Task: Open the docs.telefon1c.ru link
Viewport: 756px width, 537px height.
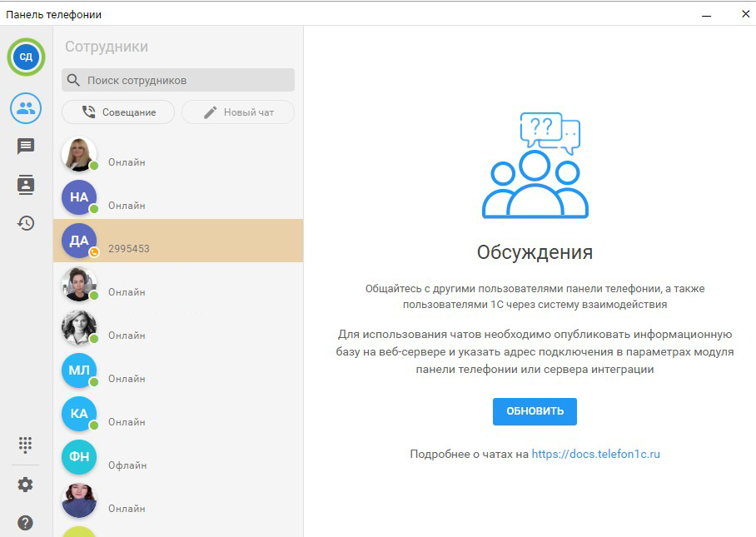Action: tap(595, 454)
